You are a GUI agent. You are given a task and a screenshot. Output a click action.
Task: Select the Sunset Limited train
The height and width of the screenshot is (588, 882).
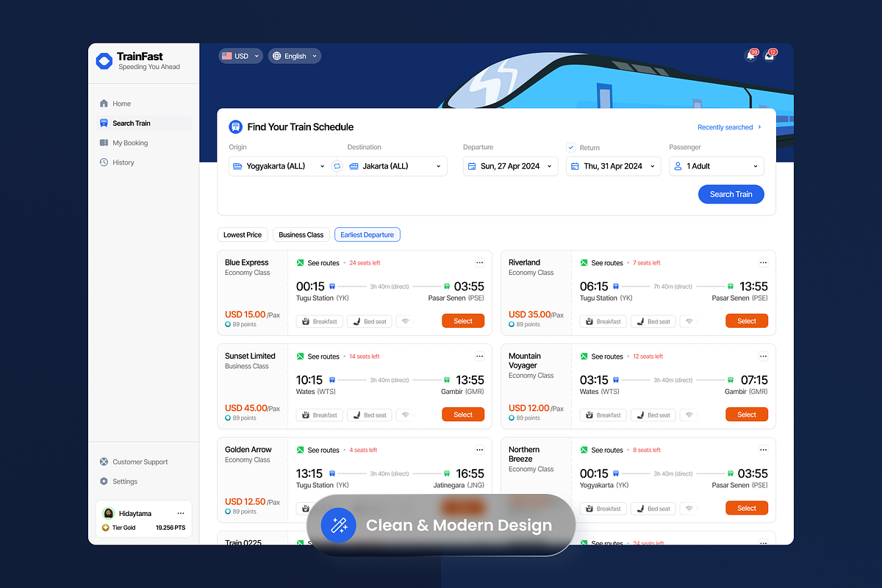(x=463, y=415)
